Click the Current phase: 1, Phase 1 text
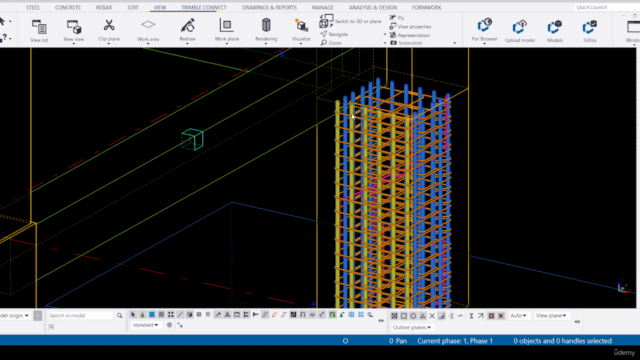The width and height of the screenshot is (640, 360). [455, 341]
